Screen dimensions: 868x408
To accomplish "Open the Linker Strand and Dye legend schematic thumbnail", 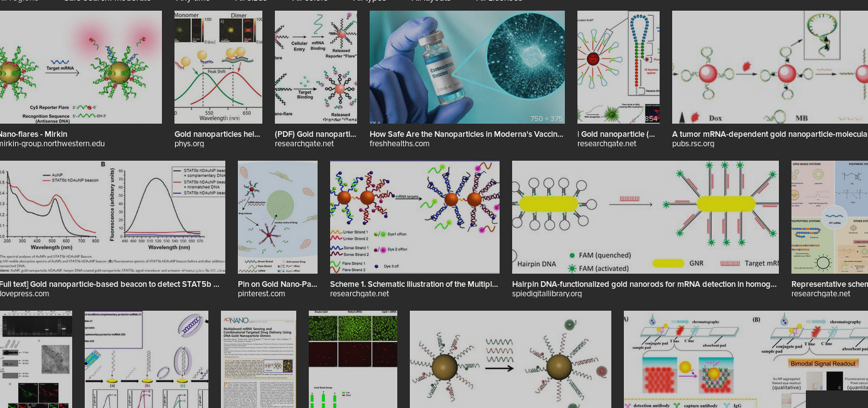I will 415,217.
